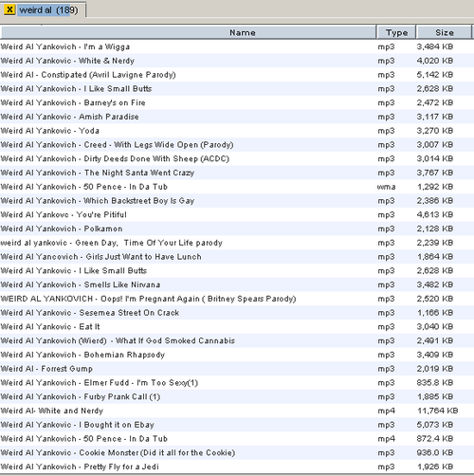
Task: Choose the You're Pitiful result
Action: [237, 214]
